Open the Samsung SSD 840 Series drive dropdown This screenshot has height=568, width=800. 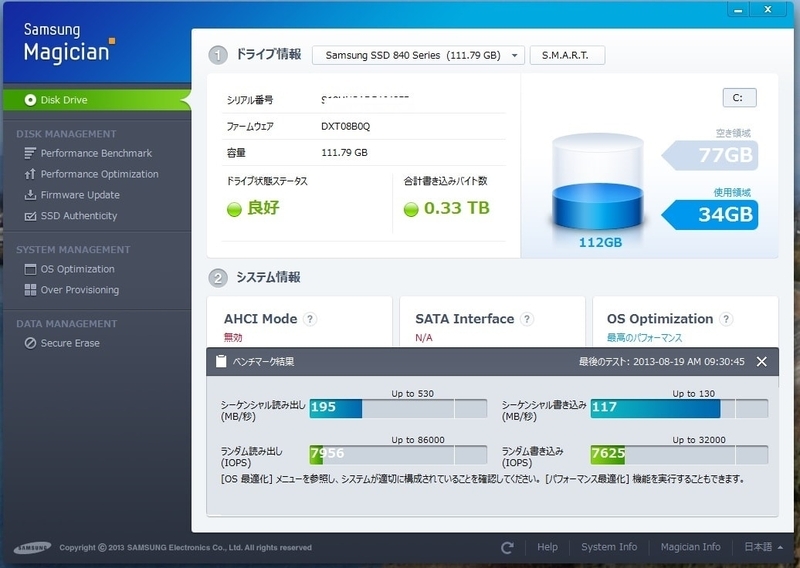click(x=418, y=55)
